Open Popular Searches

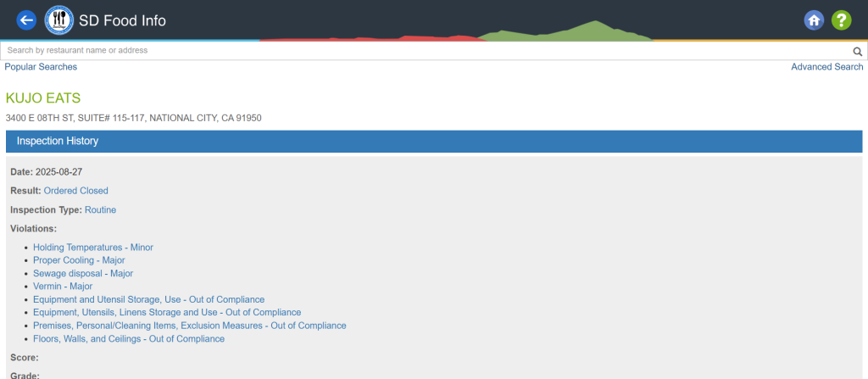pos(41,67)
